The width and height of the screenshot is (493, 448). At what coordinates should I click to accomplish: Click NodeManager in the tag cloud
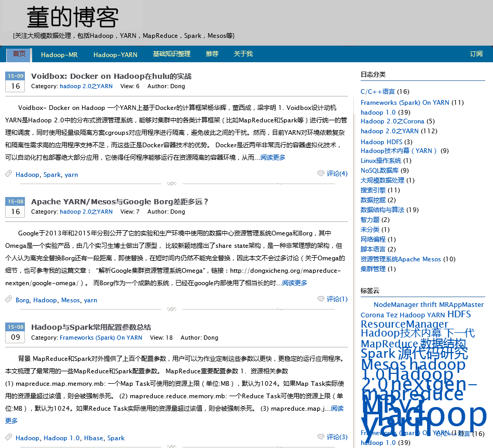[396, 305]
